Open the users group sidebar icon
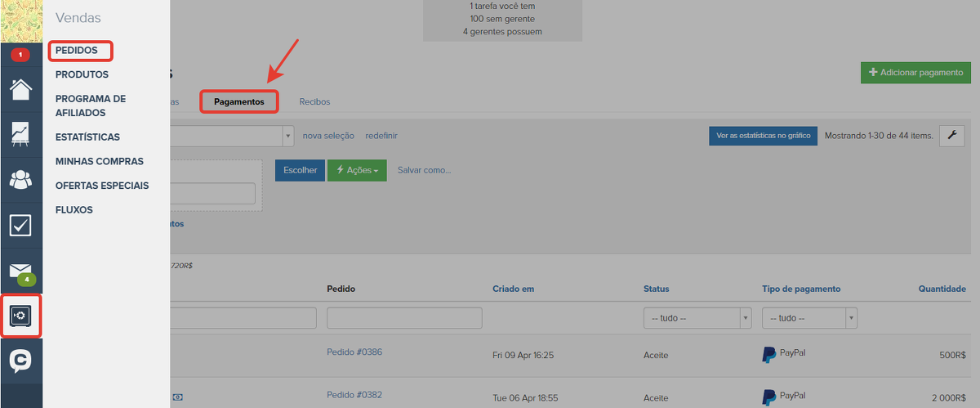 coord(20,179)
